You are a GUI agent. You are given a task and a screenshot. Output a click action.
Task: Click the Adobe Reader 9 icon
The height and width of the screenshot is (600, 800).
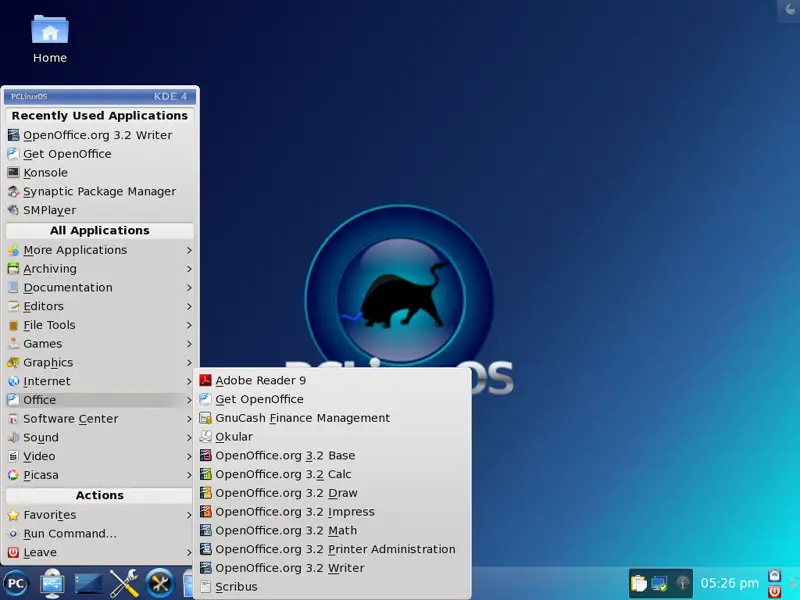point(206,380)
